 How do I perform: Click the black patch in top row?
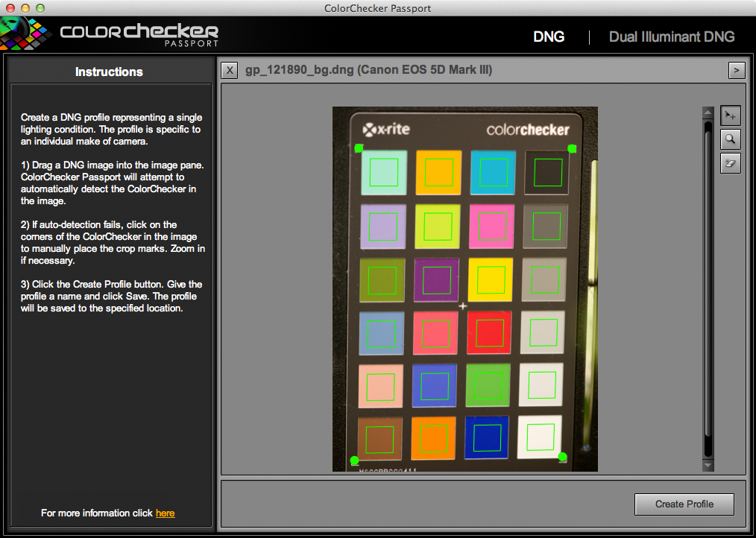pyautogui.click(x=547, y=172)
